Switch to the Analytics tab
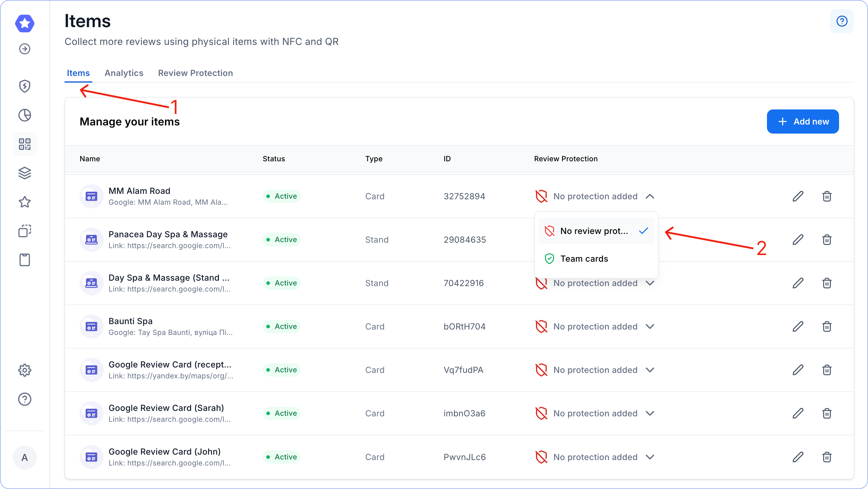Viewport: 868px width, 489px height. [124, 73]
